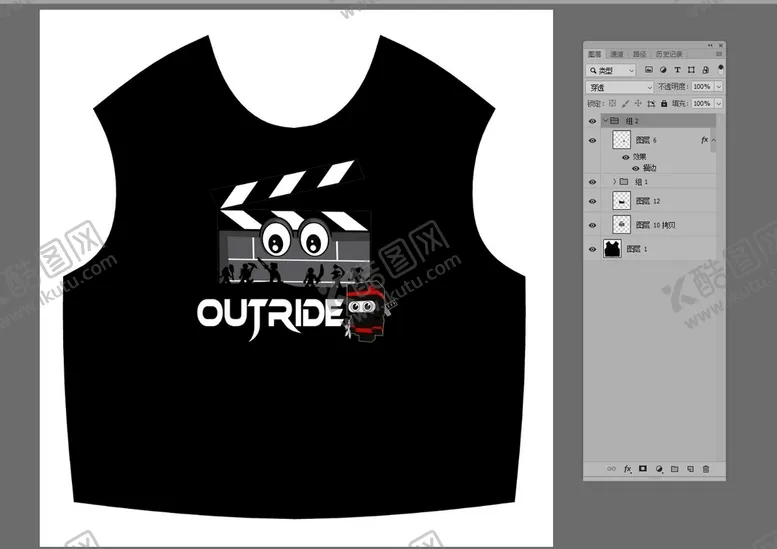Collapse the 组 2 group arrow

click(605, 121)
